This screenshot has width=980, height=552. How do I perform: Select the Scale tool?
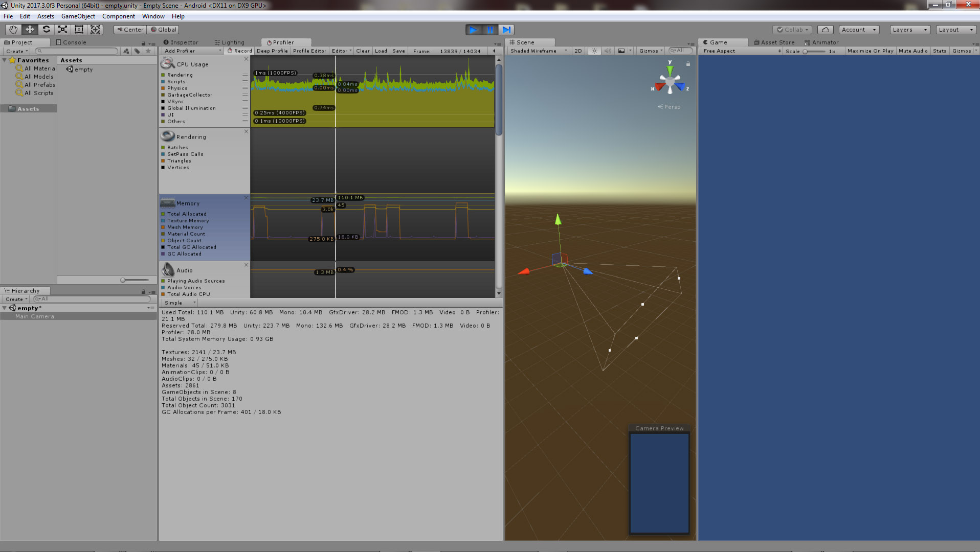coord(62,30)
